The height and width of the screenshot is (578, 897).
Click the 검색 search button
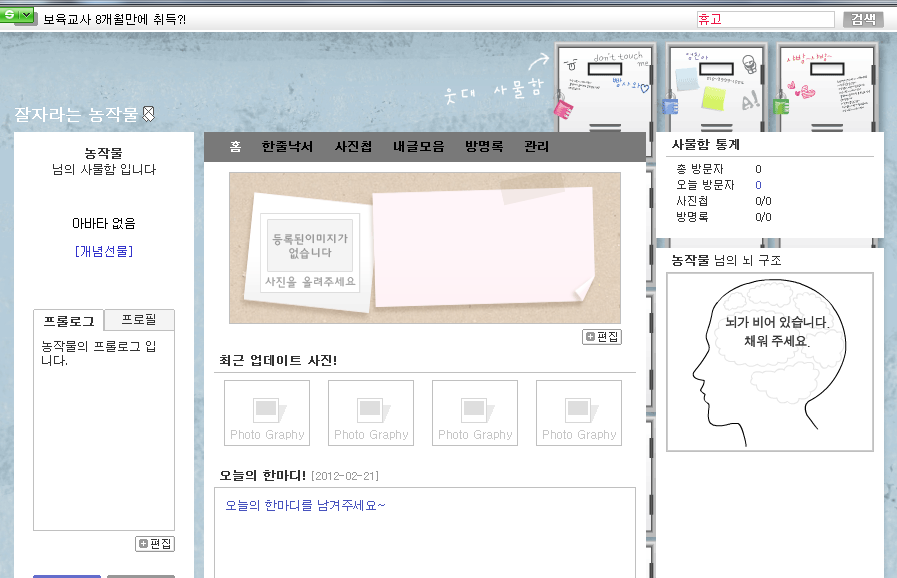pyautogui.click(x=863, y=19)
